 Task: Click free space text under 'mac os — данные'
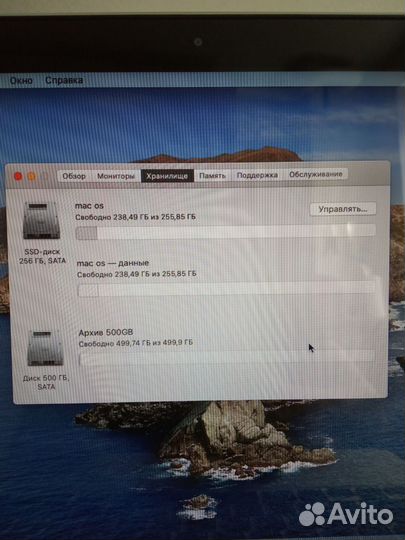click(x=137, y=274)
